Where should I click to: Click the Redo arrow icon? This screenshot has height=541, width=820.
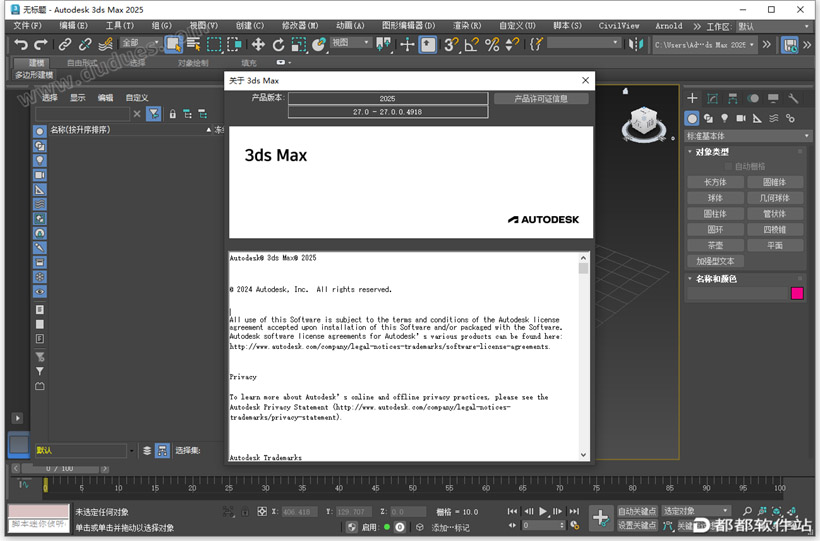[41, 44]
